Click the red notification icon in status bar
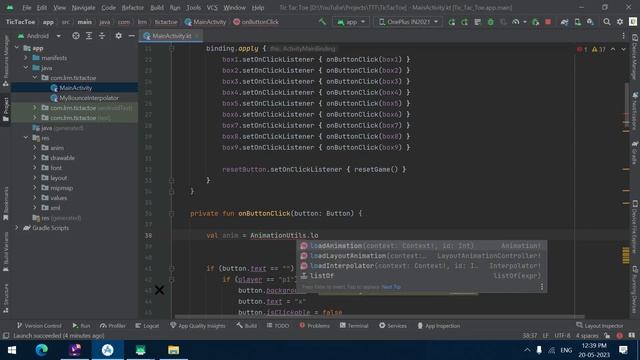640x360 pixels. (620, 336)
